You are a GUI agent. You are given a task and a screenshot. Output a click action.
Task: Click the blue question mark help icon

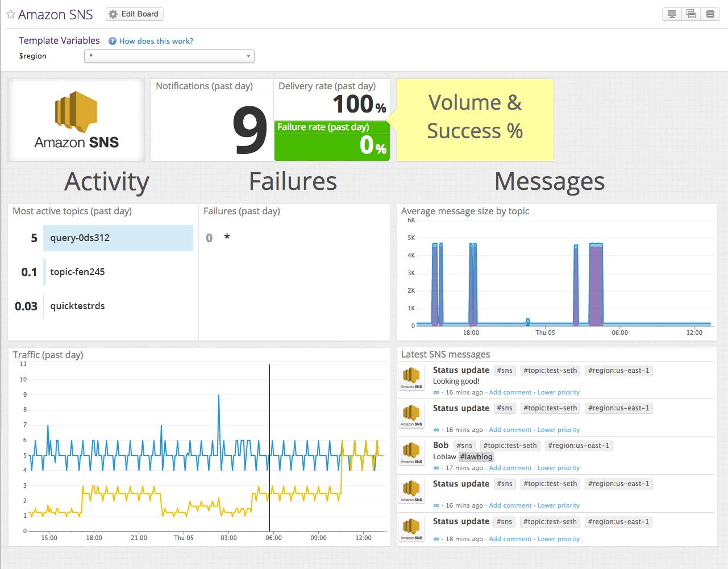point(112,40)
